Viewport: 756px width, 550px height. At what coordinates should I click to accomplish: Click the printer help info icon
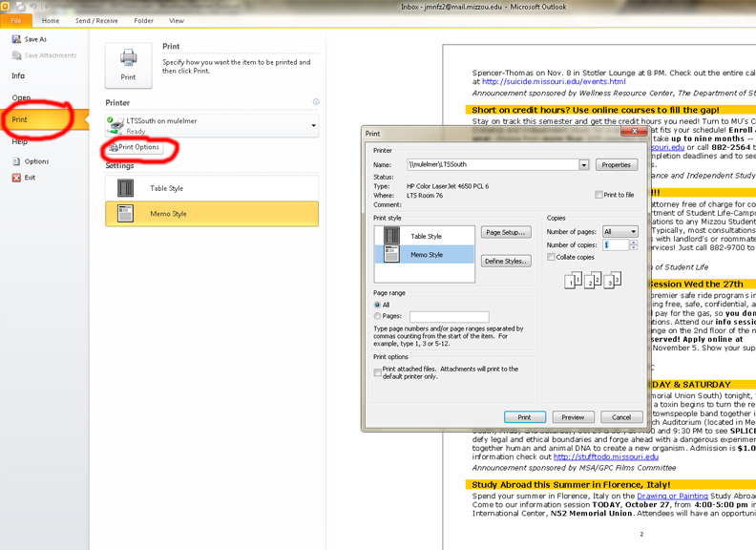tap(316, 102)
